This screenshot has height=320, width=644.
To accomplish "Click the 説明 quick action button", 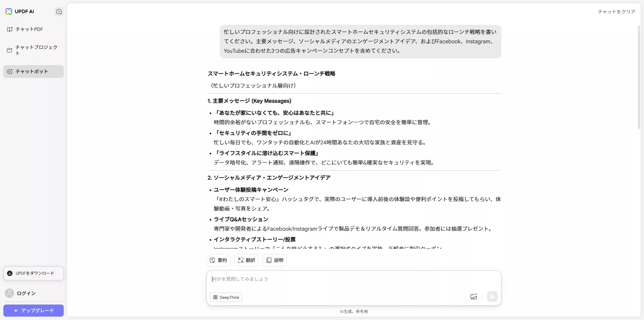I will pos(275,260).
